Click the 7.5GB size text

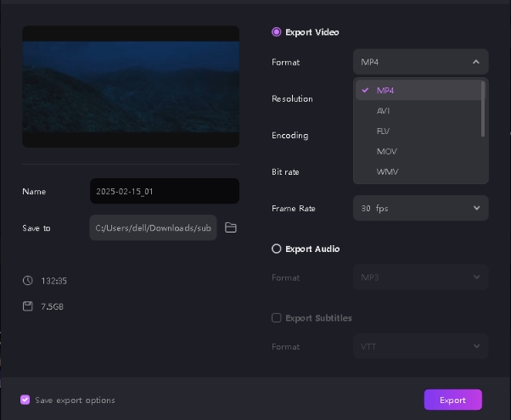[52, 306]
